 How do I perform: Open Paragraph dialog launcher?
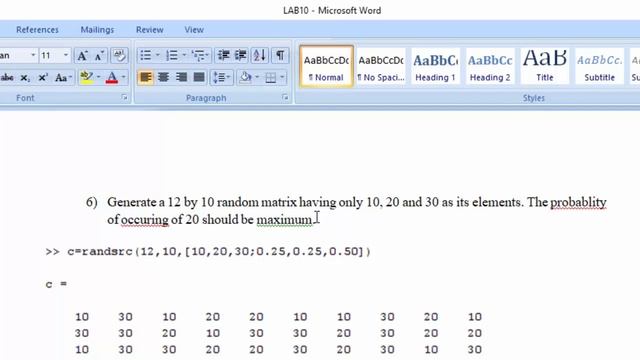tap(285, 98)
